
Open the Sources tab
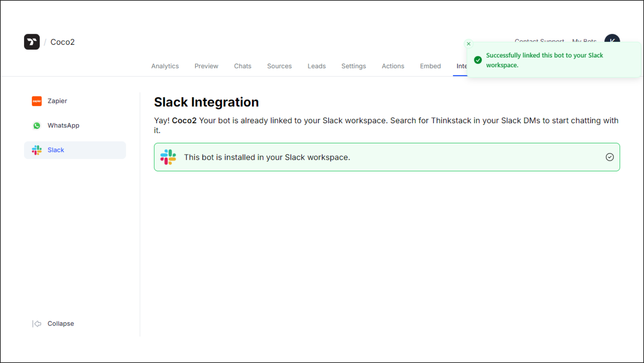(x=279, y=66)
